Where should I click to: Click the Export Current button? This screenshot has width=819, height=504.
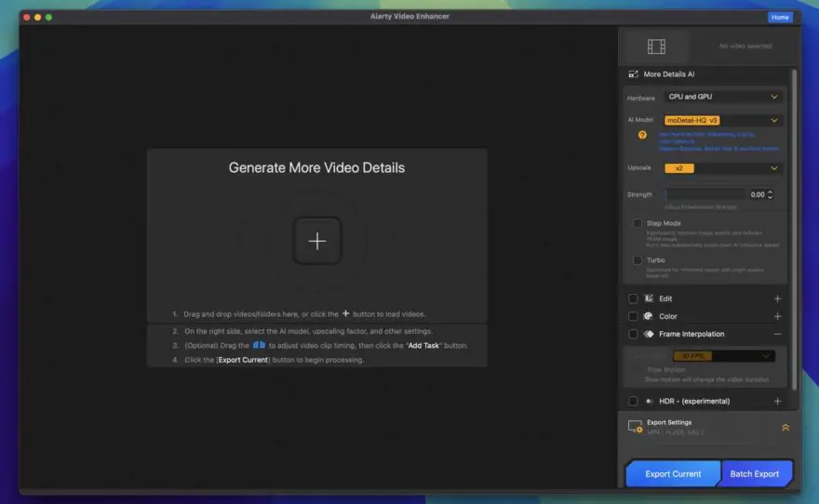(673, 473)
